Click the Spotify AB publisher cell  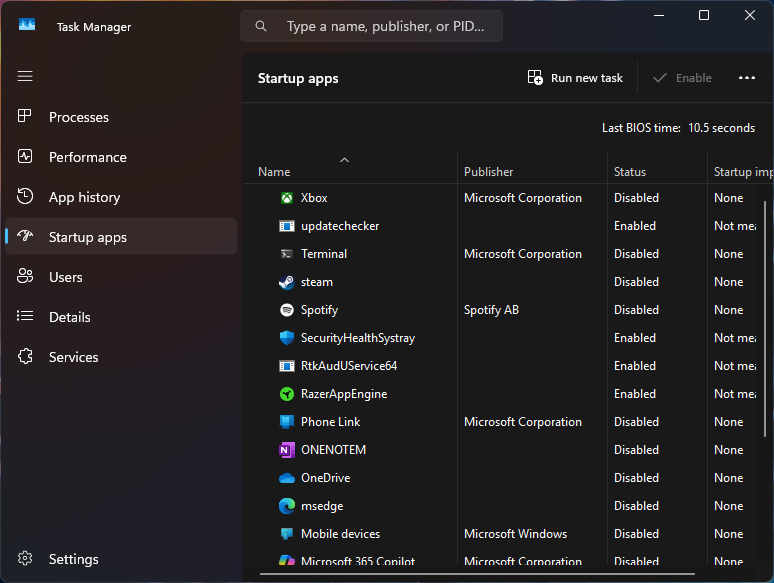click(491, 310)
